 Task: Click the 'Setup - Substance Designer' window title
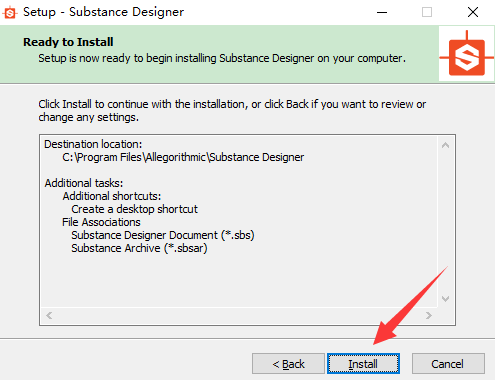click(x=103, y=12)
